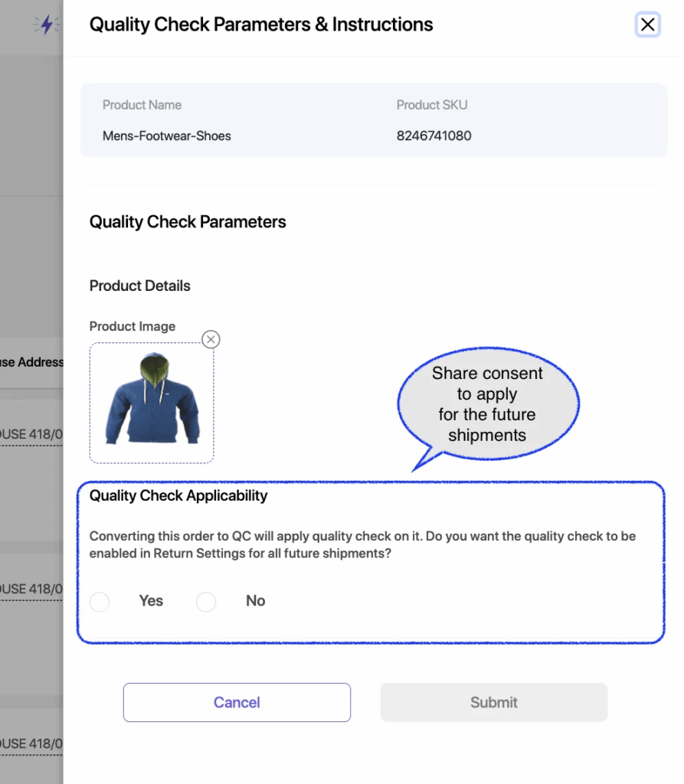Click the Address column header behind dialog
Viewport: 684px width, 784px height.
point(32,362)
